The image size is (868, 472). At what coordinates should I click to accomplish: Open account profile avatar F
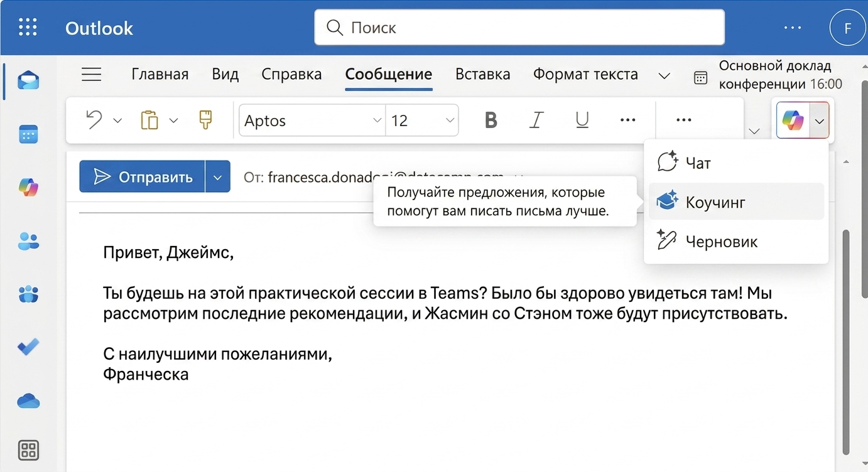[848, 28]
